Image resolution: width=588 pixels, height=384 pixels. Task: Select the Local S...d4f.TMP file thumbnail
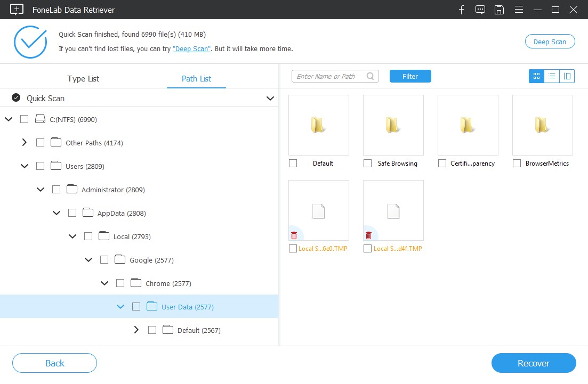(393, 210)
